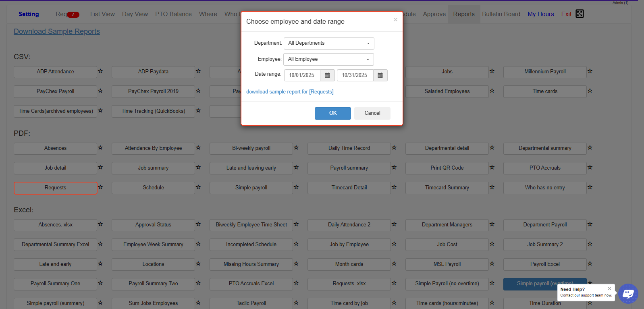Confirm dialog with OK button
Image resolution: width=644 pixels, height=309 pixels.
point(332,113)
